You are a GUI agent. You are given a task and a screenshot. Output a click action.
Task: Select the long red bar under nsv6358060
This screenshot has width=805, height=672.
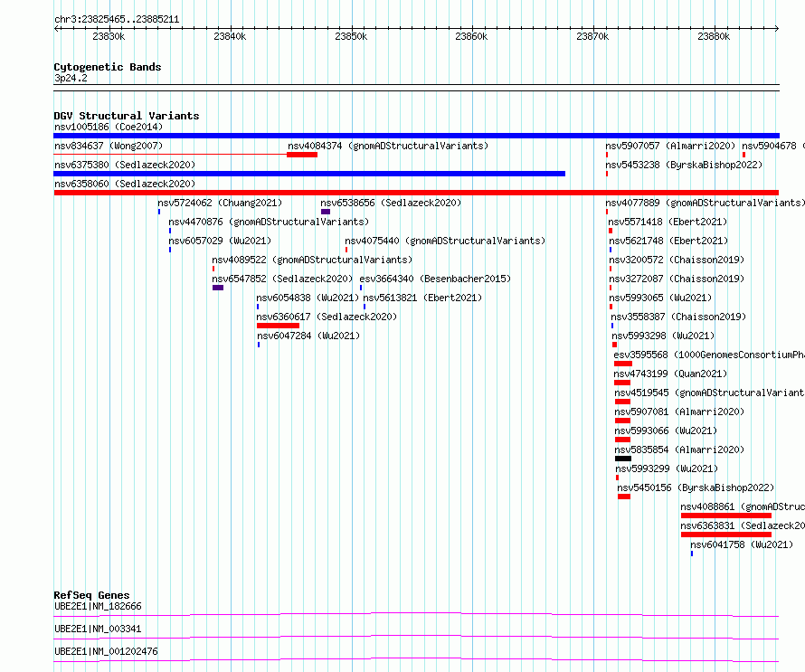click(x=416, y=193)
